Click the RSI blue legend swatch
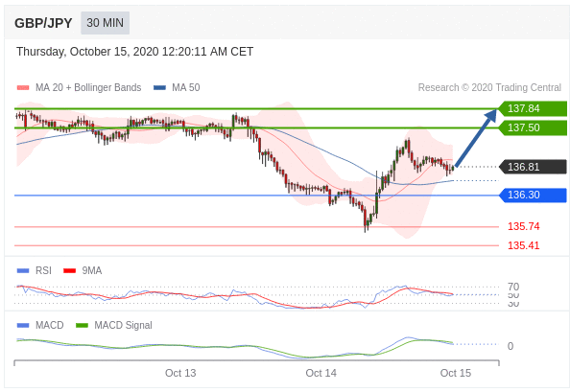The height and width of the screenshot is (392, 570). pos(23,271)
